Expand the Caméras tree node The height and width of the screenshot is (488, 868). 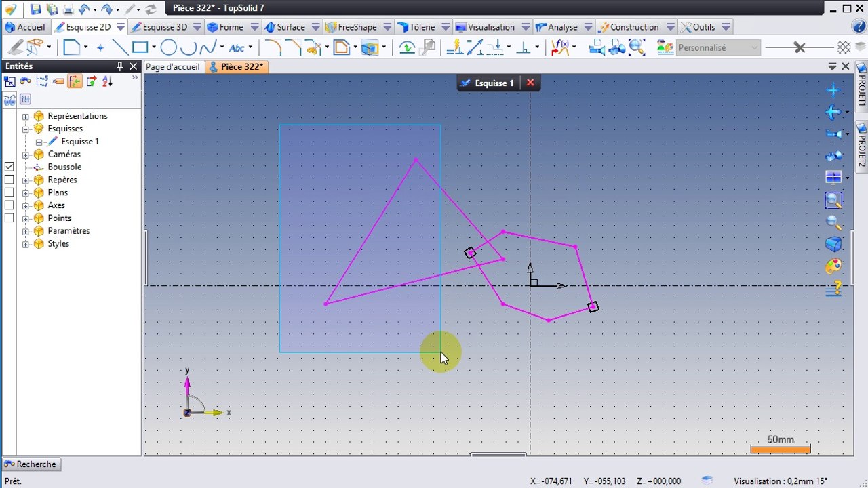coord(26,155)
